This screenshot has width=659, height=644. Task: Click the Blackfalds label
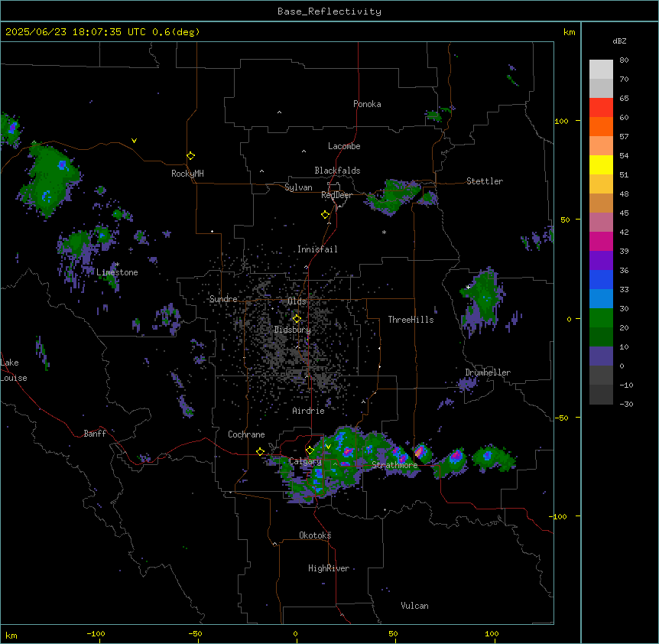337,171
